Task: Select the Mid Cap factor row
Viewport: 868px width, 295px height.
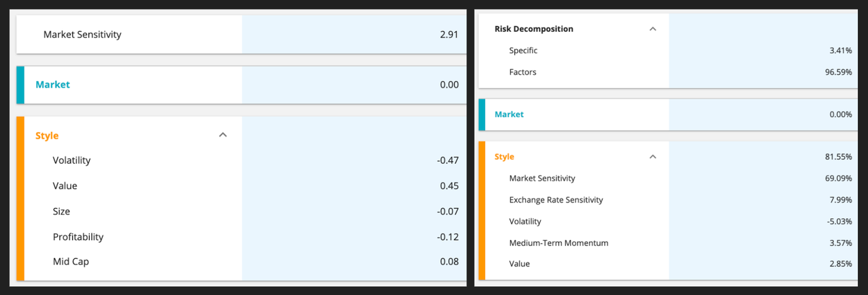Action: [71, 262]
